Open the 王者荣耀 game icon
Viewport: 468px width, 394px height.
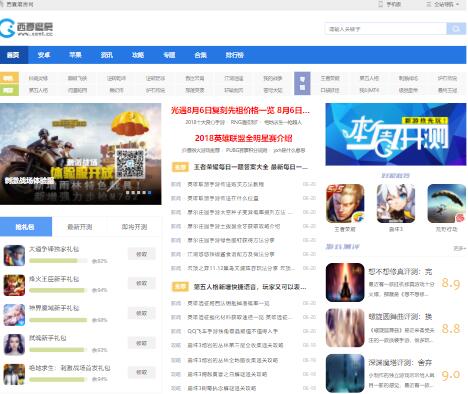pyautogui.click(x=345, y=203)
